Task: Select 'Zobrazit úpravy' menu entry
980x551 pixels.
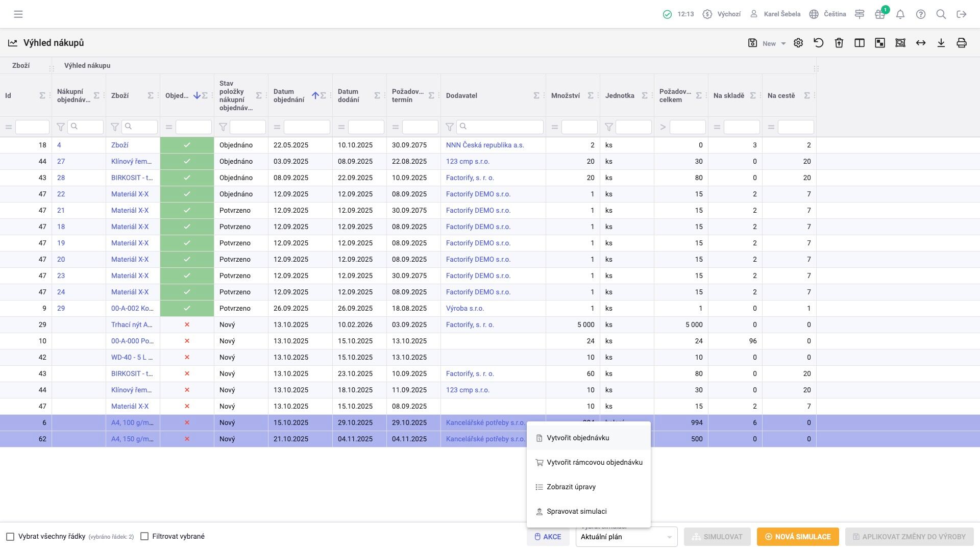Action: [x=571, y=487]
